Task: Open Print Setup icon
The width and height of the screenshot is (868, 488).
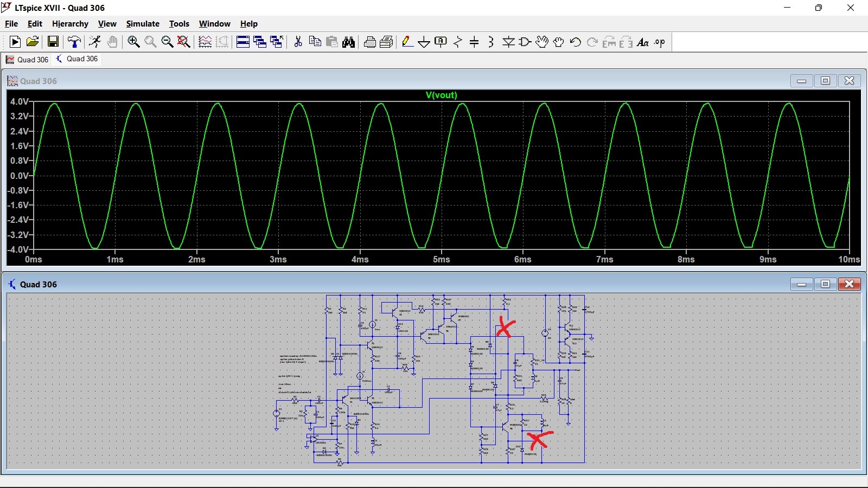Action: 386,42
